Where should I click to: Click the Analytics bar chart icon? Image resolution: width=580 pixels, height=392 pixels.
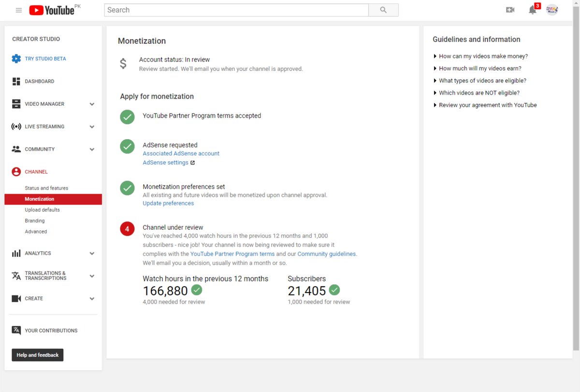point(16,253)
